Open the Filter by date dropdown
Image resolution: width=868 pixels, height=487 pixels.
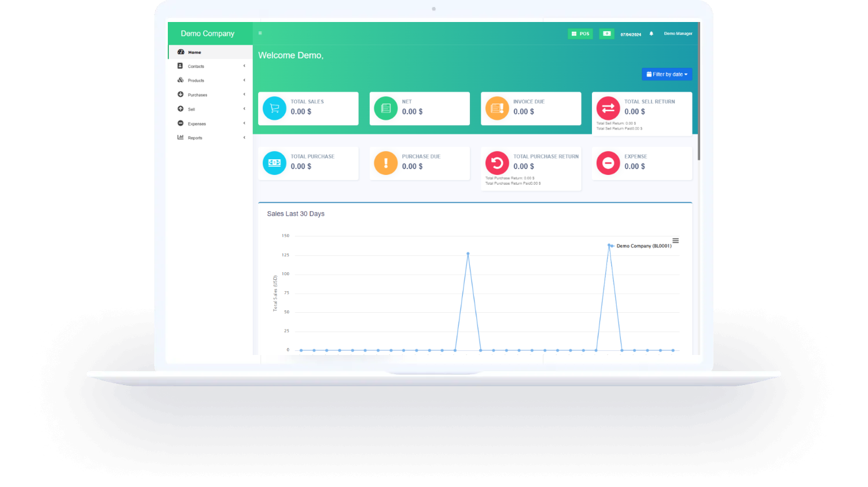tap(667, 74)
